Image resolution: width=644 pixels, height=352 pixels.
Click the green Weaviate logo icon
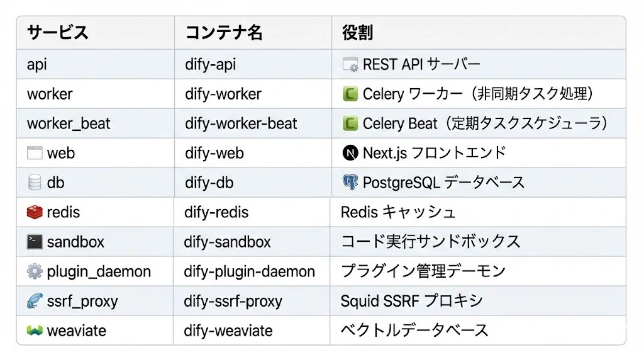pos(35,330)
